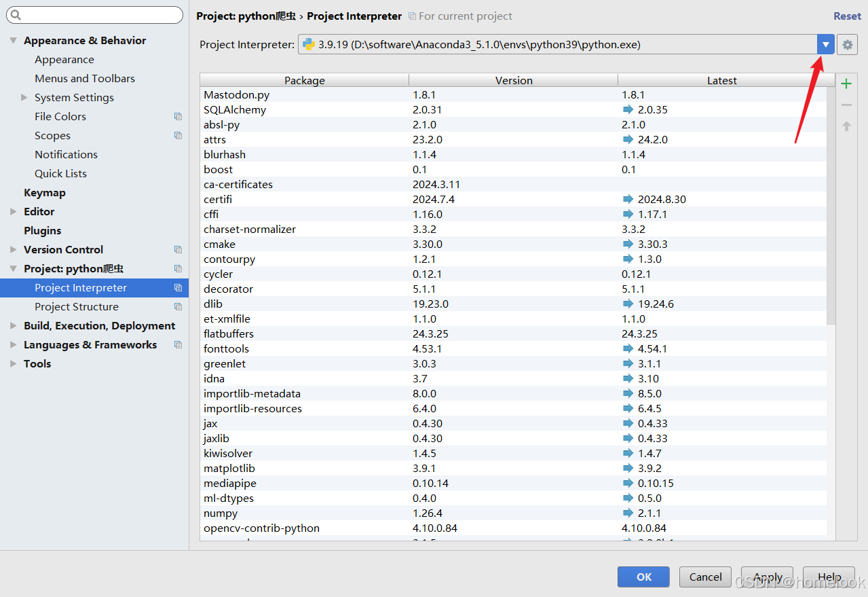Screen dimensions: 868x597
Task: Open Menus and Toolbars settings
Action: tap(85, 79)
